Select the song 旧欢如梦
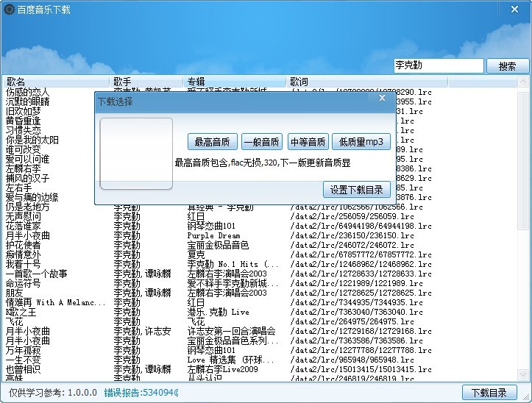 pyautogui.click(x=23, y=111)
